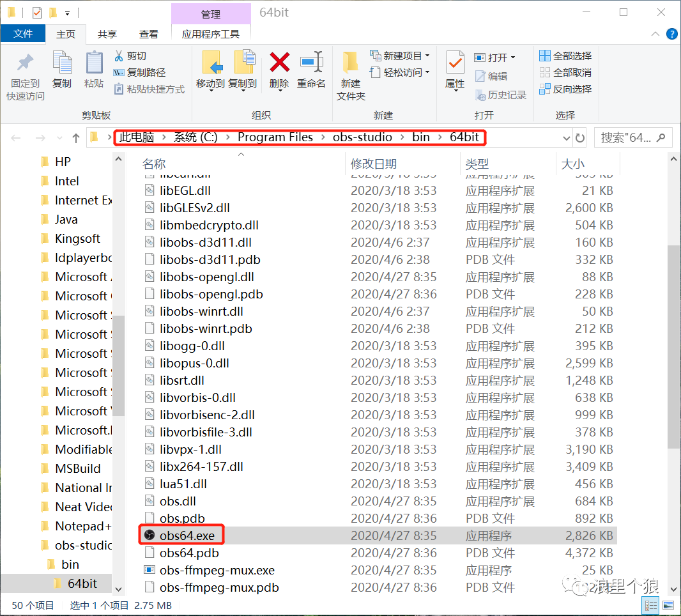Click Edit (编辑) in the ribbon
681x616 pixels.
(491, 76)
